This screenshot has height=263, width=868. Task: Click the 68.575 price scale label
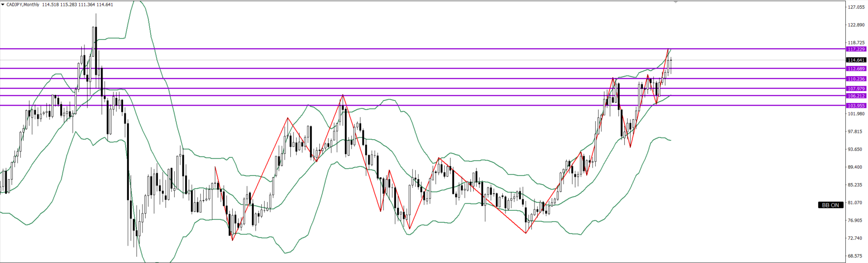click(856, 256)
